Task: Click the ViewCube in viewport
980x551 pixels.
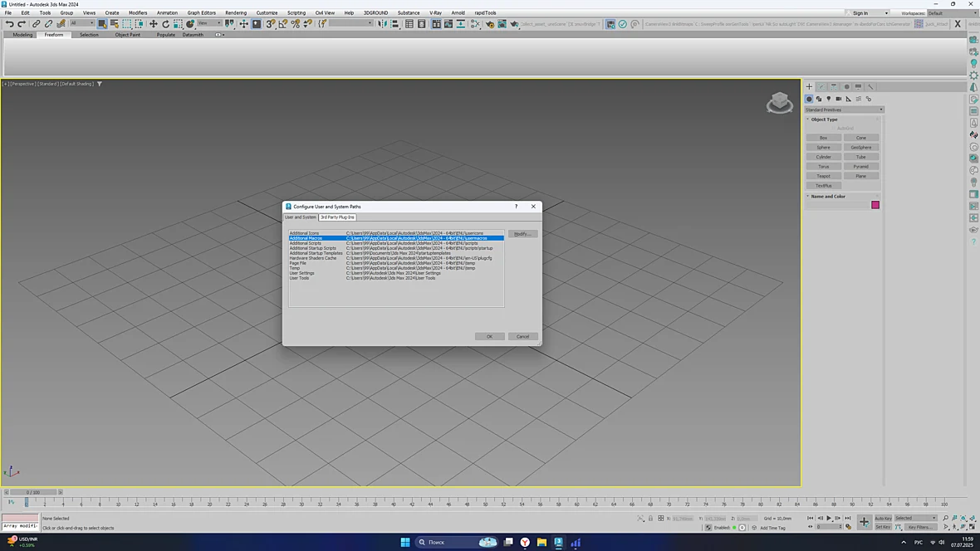Action: (779, 102)
